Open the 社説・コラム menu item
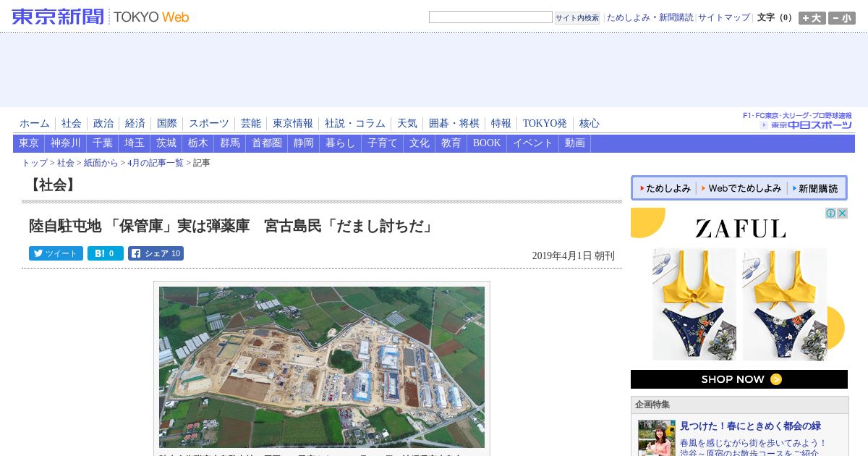The height and width of the screenshot is (456, 868). tap(355, 124)
